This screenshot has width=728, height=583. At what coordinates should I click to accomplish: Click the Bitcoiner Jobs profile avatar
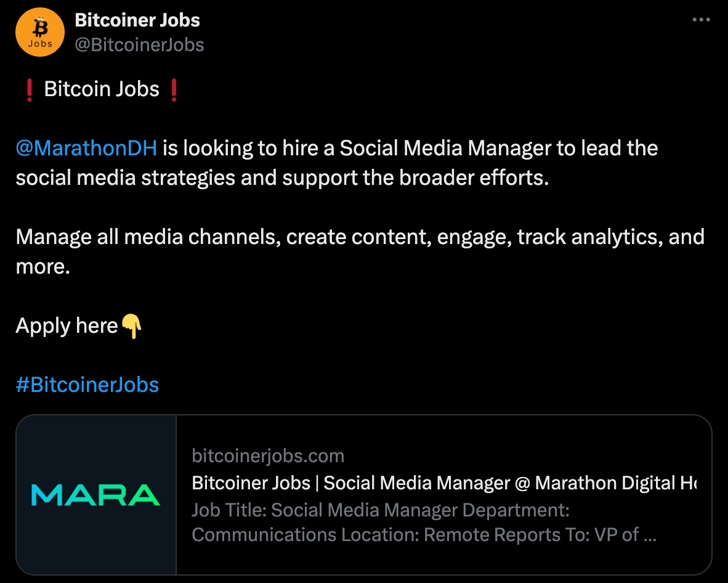(x=39, y=31)
